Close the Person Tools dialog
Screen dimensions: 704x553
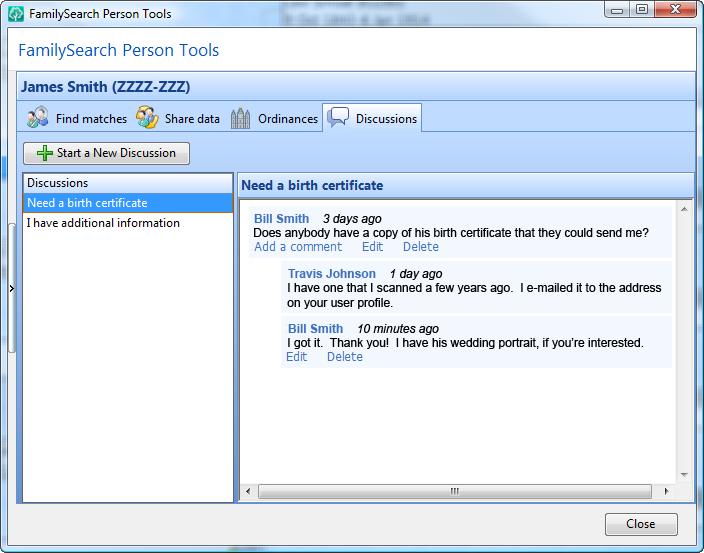click(641, 524)
